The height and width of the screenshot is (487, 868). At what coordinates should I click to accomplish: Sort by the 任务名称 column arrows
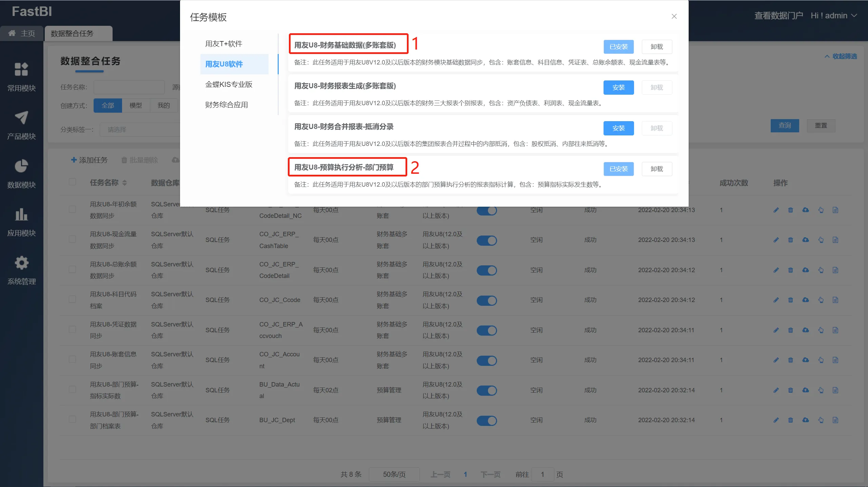(124, 183)
